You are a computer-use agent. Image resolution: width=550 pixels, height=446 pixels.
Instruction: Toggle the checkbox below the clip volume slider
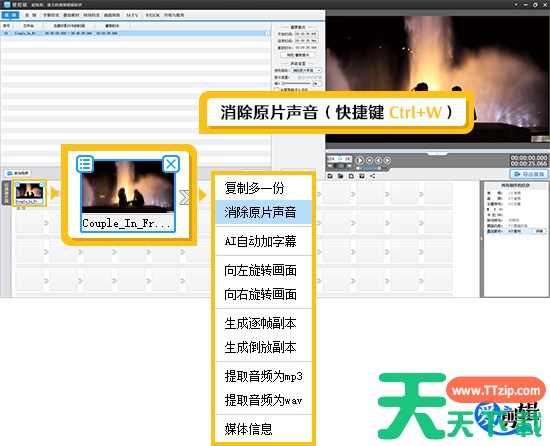point(277,90)
